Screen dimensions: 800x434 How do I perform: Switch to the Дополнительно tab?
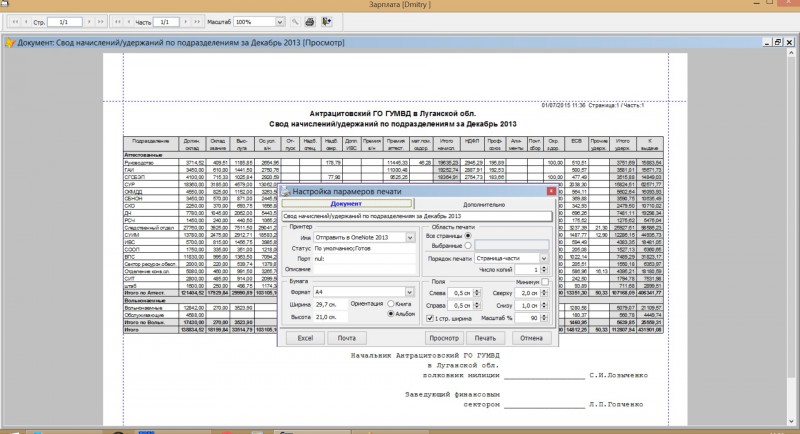point(484,205)
